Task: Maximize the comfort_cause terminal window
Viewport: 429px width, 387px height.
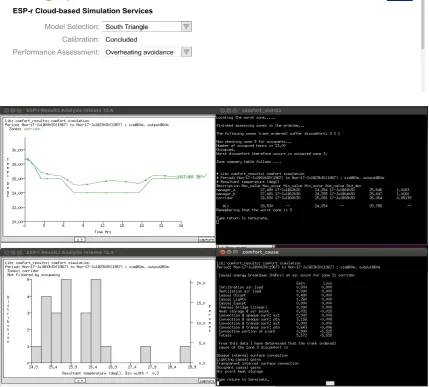Action: point(235,252)
